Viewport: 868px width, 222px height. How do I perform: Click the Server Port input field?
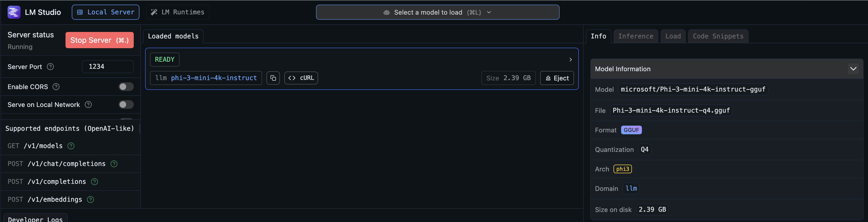click(107, 67)
